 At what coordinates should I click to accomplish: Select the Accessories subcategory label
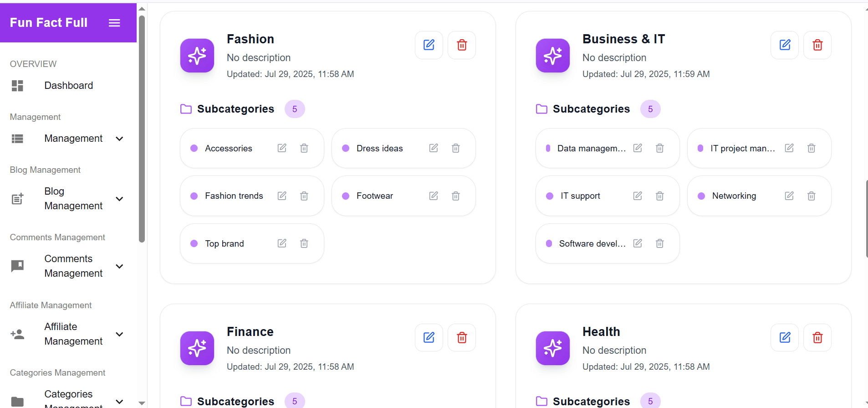click(229, 148)
